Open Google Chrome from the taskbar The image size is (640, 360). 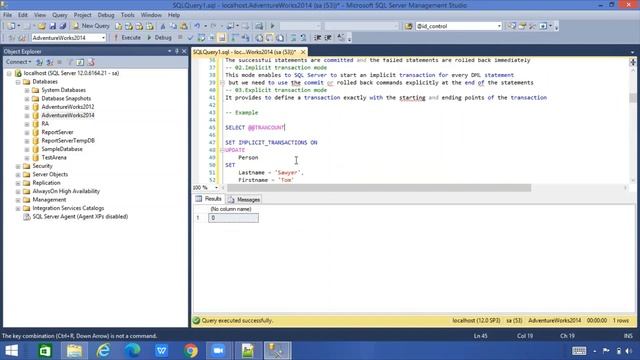190,351
